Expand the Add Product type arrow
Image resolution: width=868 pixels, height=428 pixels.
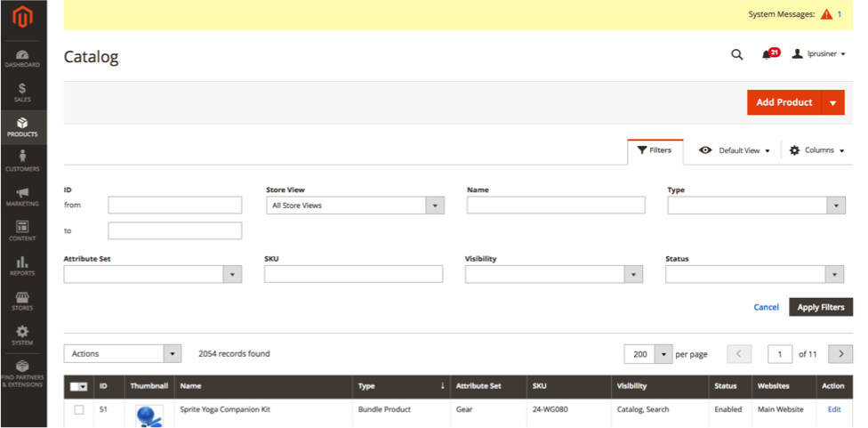833,102
